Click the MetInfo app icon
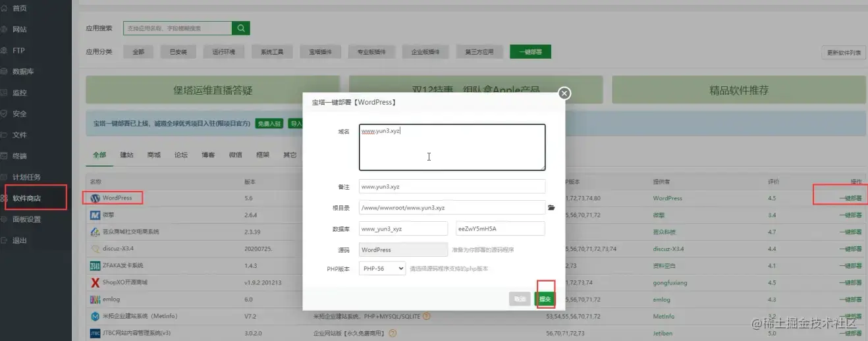 (x=95, y=316)
